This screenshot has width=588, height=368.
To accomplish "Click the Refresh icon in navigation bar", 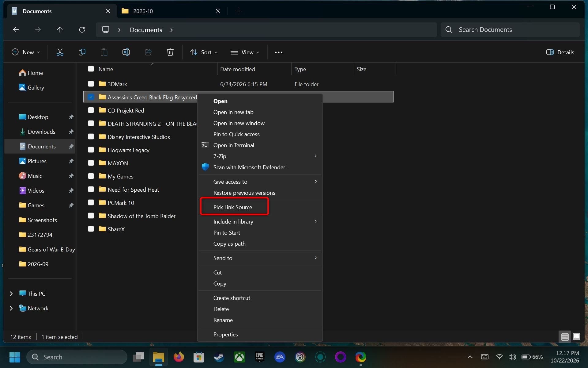I will tap(82, 30).
